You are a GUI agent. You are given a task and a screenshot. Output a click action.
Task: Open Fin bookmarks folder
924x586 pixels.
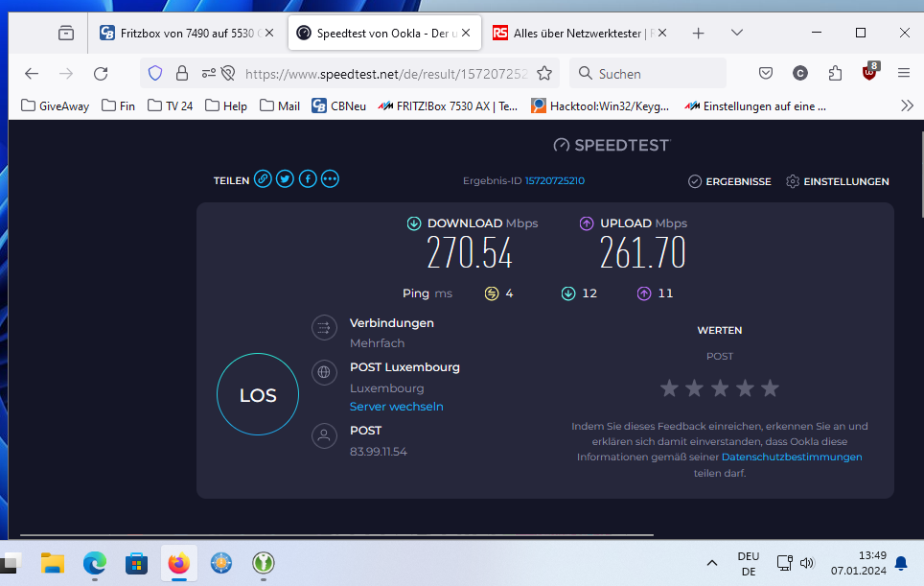pyautogui.click(x=119, y=106)
